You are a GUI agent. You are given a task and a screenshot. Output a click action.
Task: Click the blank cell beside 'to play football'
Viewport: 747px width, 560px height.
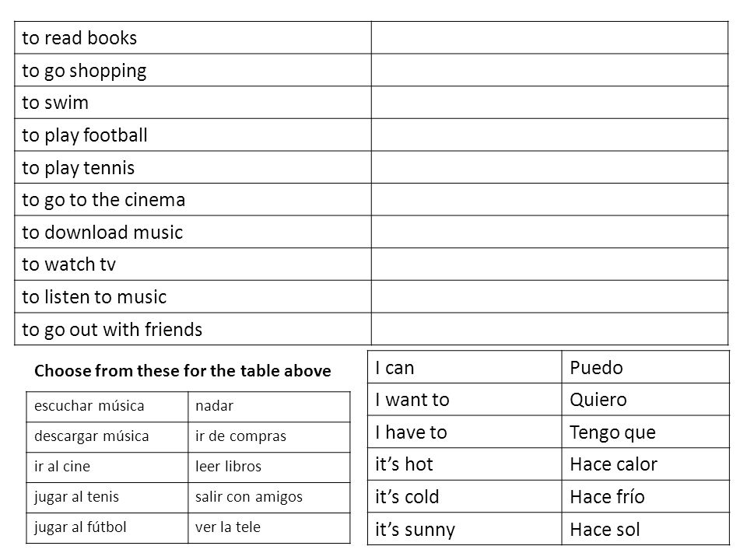(550, 135)
